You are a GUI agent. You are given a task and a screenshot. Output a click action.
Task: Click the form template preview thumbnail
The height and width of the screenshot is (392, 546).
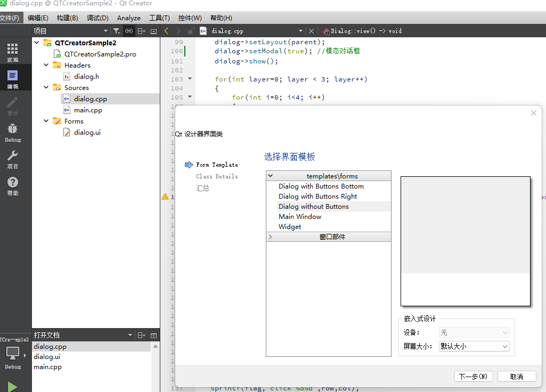tap(465, 241)
